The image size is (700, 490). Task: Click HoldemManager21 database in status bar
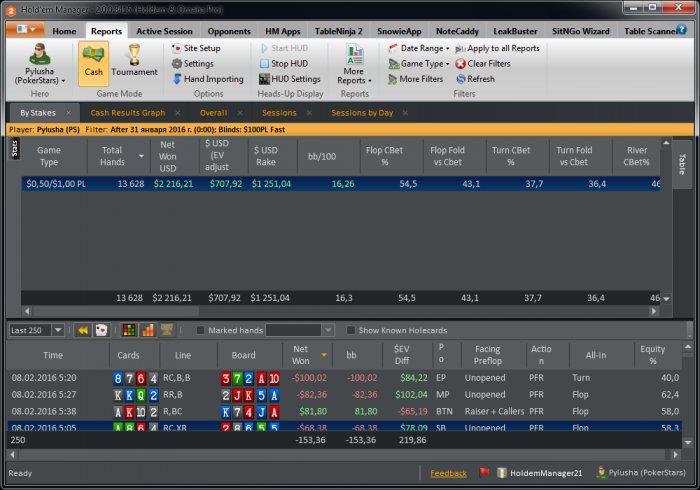click(x=540, y=473)
